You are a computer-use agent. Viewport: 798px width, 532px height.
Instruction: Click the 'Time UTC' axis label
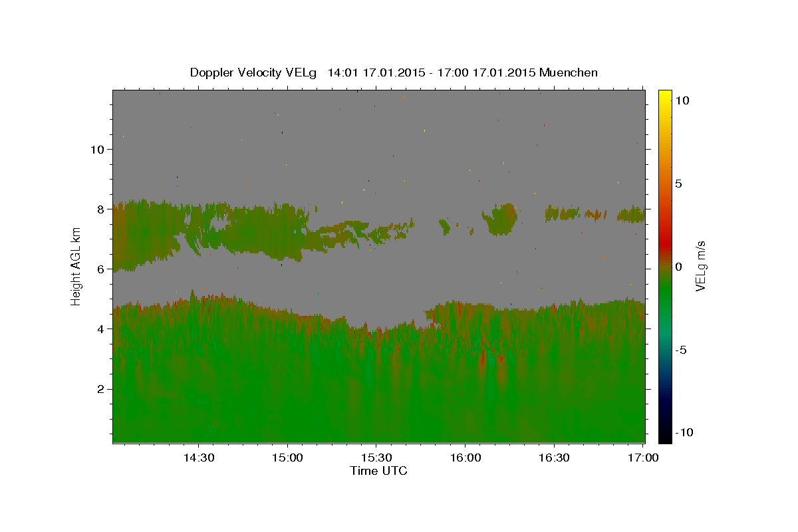coord(378,471)
